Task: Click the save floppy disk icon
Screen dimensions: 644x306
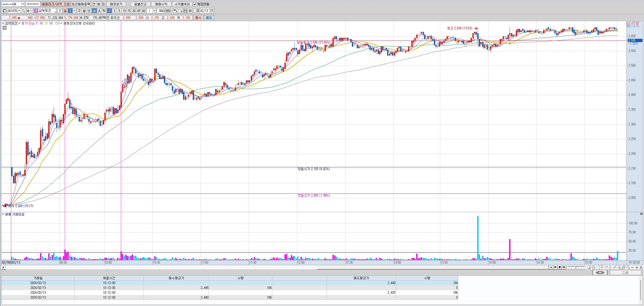Action: (186, 11)
